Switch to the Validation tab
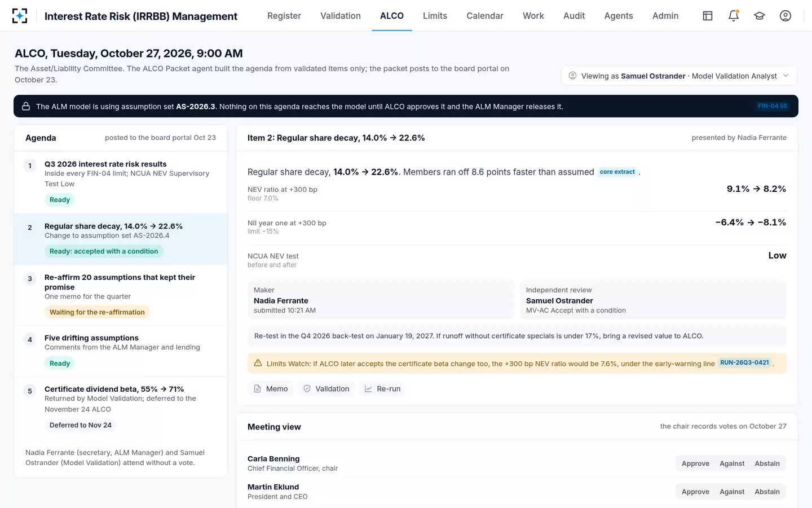Screen dimensions: 812x508 point(341,16)
